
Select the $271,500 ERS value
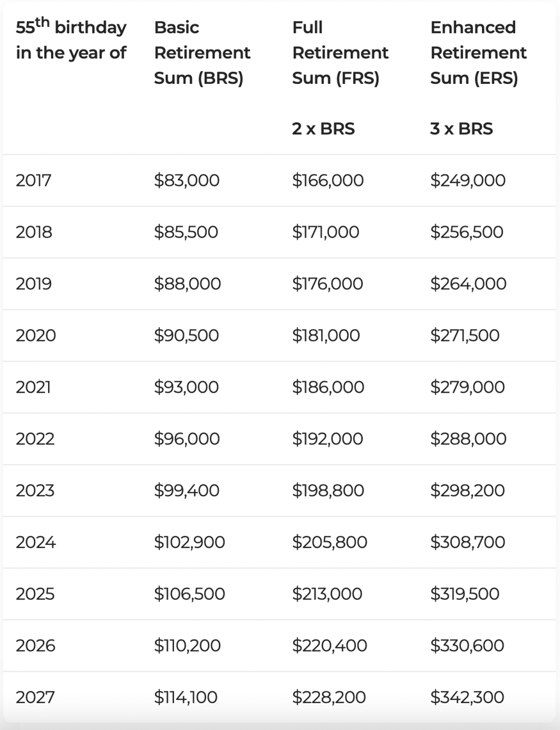[465, 336]
